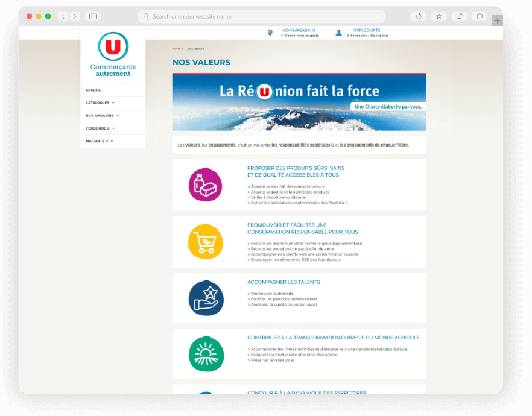The image size is (532, 416).
Task: Click the blue hand with star icon
Action: click(x=206, y=298)
